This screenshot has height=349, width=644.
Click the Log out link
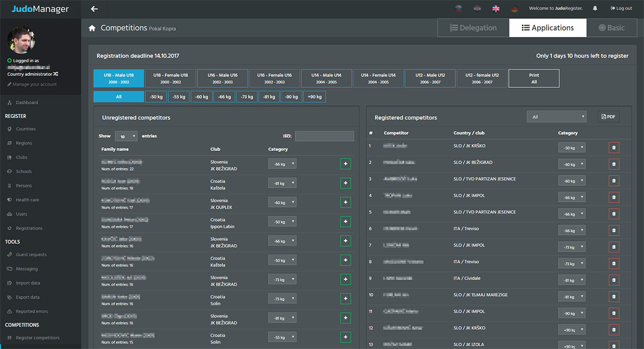(621, 9)
